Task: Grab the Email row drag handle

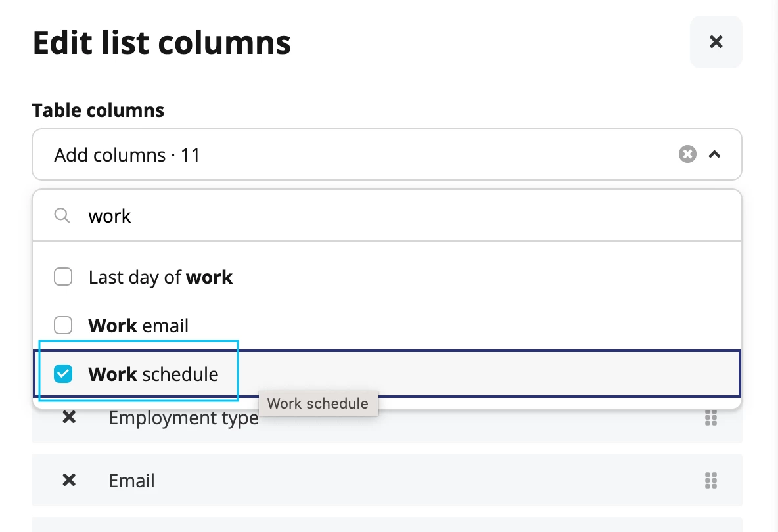Action: 711,480
